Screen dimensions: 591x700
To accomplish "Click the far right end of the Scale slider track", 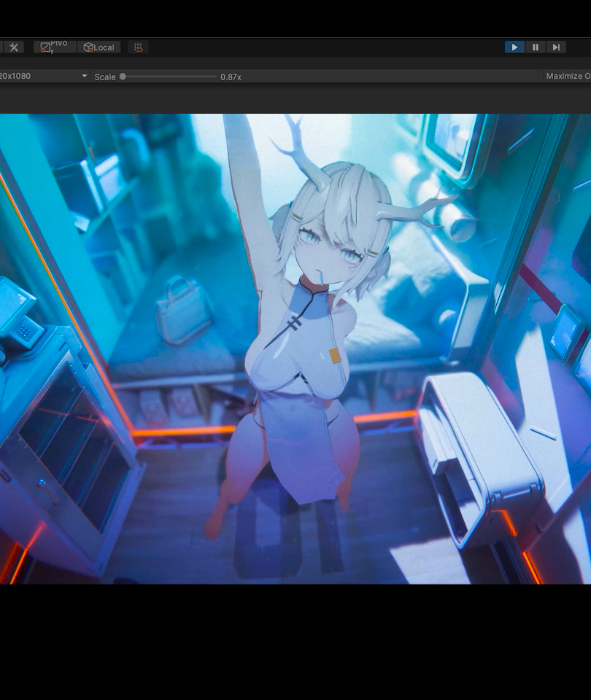I will (x=215, y=77).
